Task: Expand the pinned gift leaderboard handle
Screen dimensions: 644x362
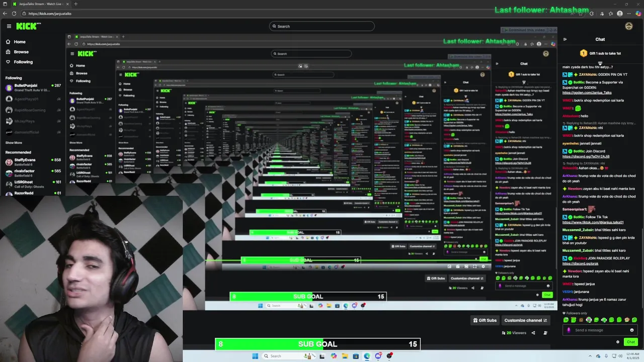Action: pos(600,64)
